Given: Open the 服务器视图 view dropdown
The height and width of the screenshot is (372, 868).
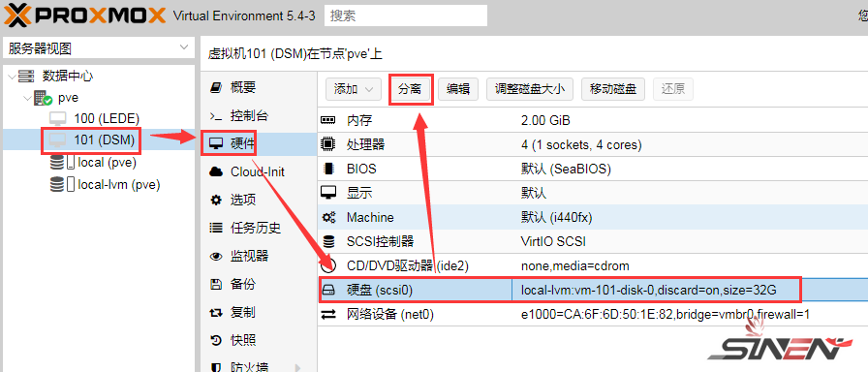Looking at the screenshot, I should coord(99,48).
